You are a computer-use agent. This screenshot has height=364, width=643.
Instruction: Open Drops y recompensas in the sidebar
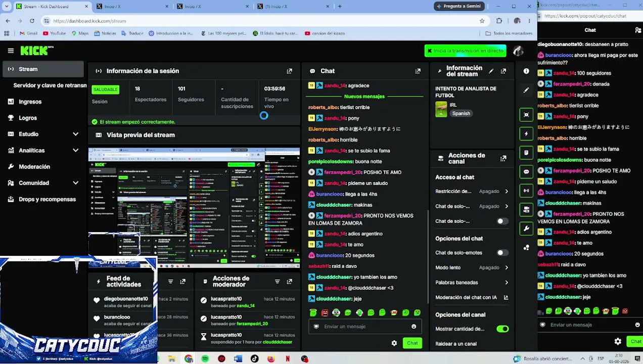[43, 199]
